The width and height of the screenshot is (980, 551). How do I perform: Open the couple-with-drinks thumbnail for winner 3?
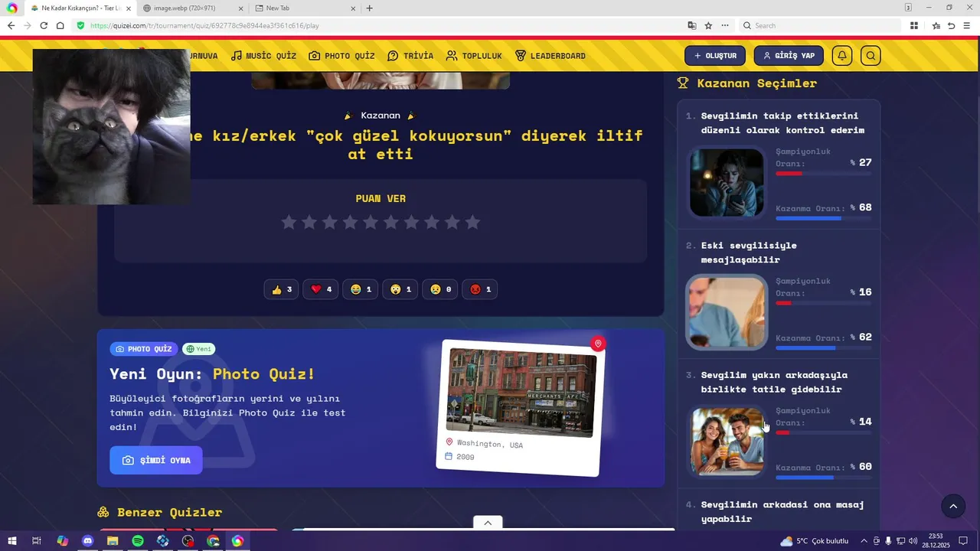click(727, 442)
